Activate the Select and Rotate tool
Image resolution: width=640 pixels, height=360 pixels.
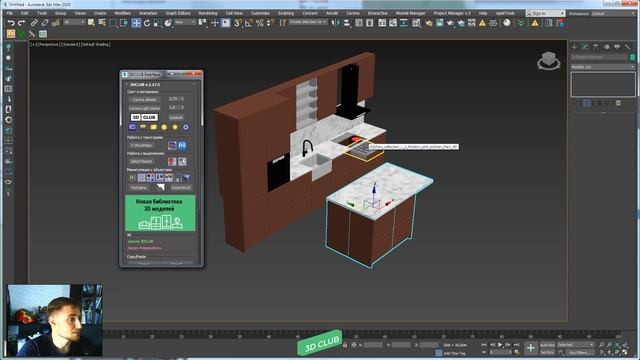pyautogui.click(x=147, y=23)
